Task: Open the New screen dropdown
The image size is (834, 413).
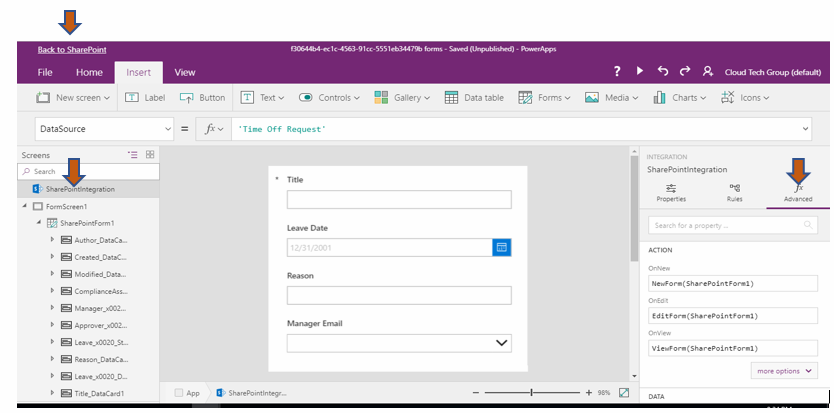Action: 73,97
